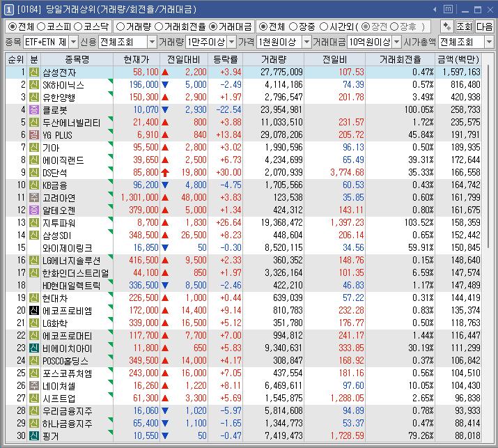Select the 거래회전율 radio button
The width and height of the screenshot is (498, 448).
[159, 26]
